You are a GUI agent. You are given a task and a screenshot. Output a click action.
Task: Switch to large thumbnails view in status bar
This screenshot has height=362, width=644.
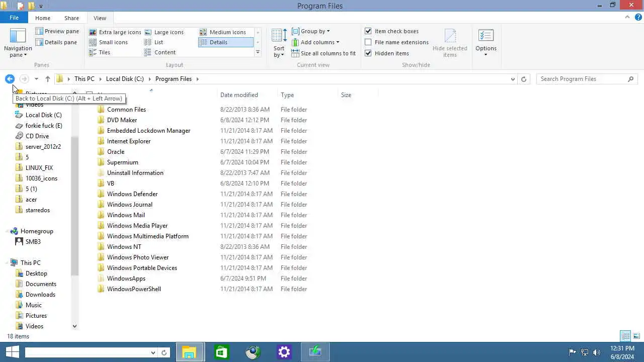pos(636,336)
